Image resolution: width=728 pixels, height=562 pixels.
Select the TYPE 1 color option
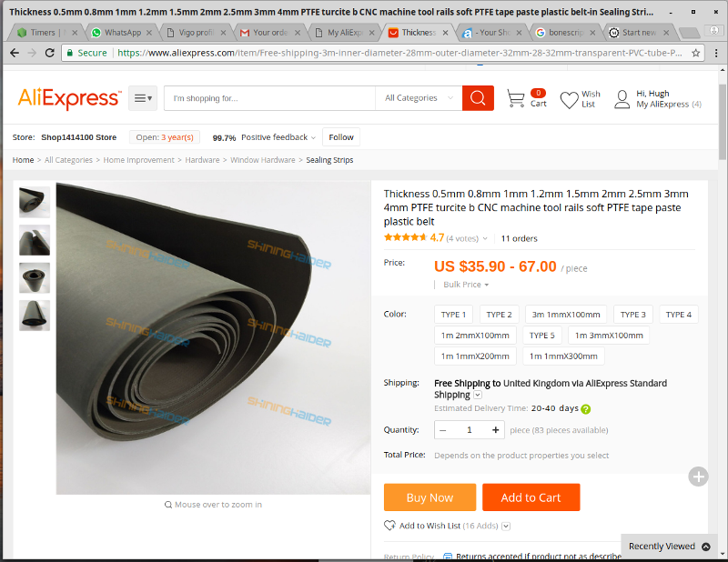[x=453, y=314]
